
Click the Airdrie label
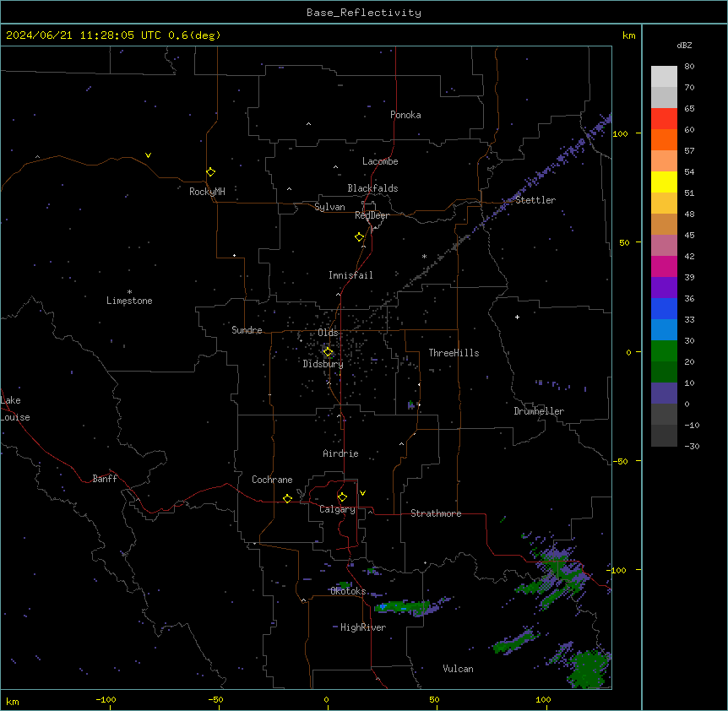click(340, 453)
